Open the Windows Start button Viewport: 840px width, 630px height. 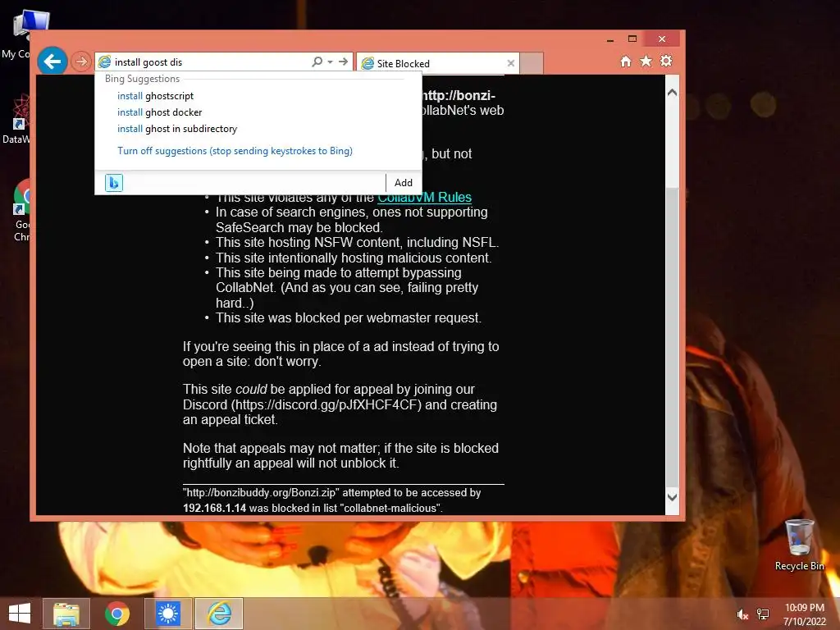[20, 614]
